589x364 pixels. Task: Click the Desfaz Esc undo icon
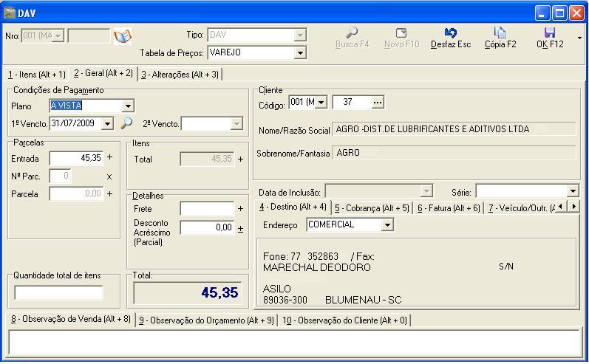450,32
